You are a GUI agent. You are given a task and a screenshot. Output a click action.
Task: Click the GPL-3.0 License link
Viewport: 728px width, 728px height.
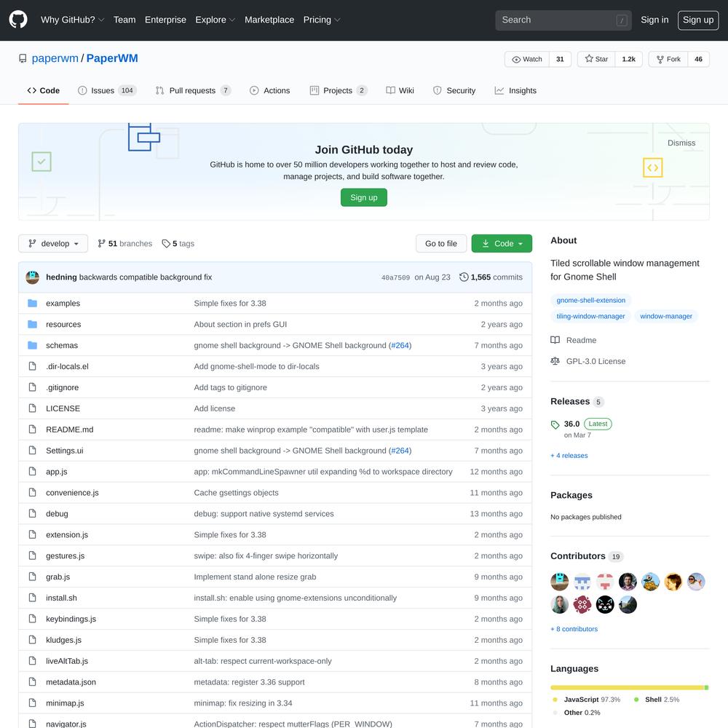coord(587,361)
